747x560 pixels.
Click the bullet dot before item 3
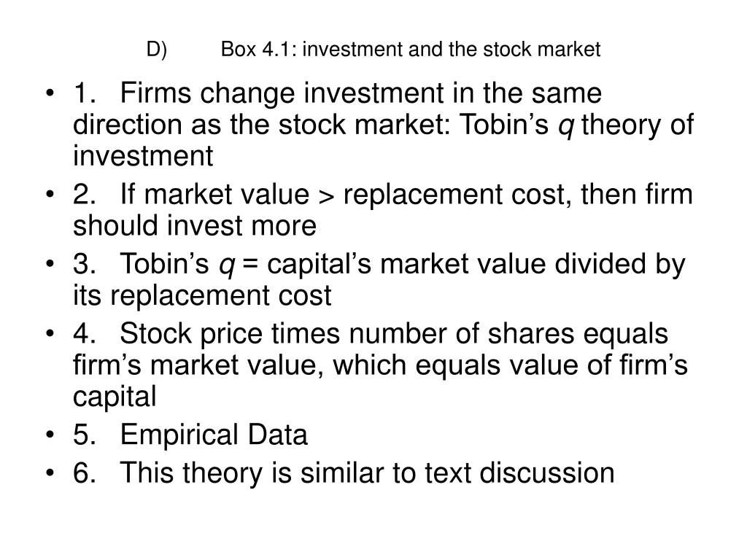click(x=50, y=264)
